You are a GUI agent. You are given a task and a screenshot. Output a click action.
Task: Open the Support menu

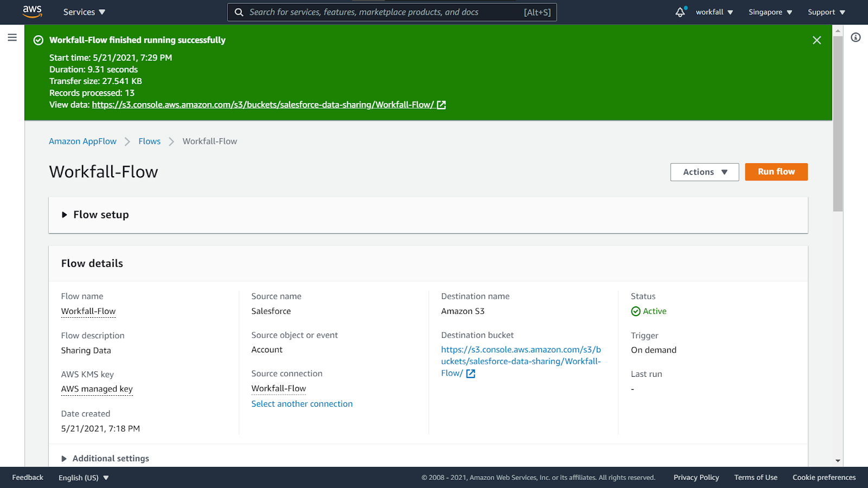point(826,12)
